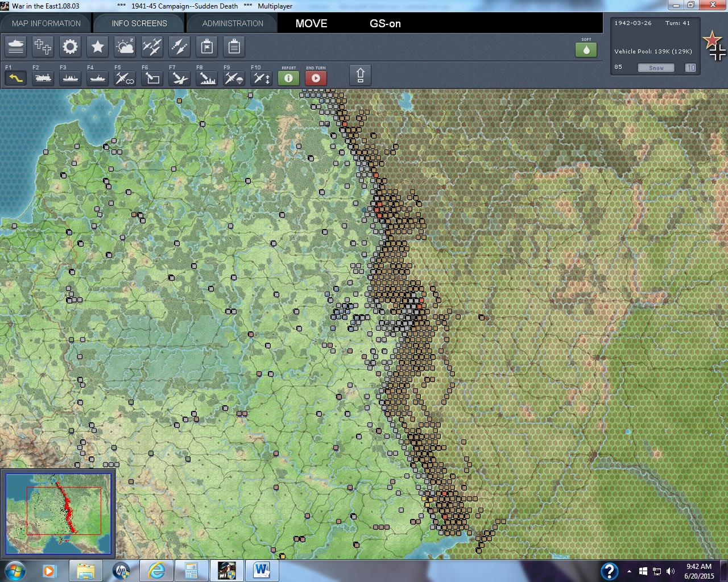Open Calculator from the taskbar
Screen dimensions: 728x582
click(191, 571)
